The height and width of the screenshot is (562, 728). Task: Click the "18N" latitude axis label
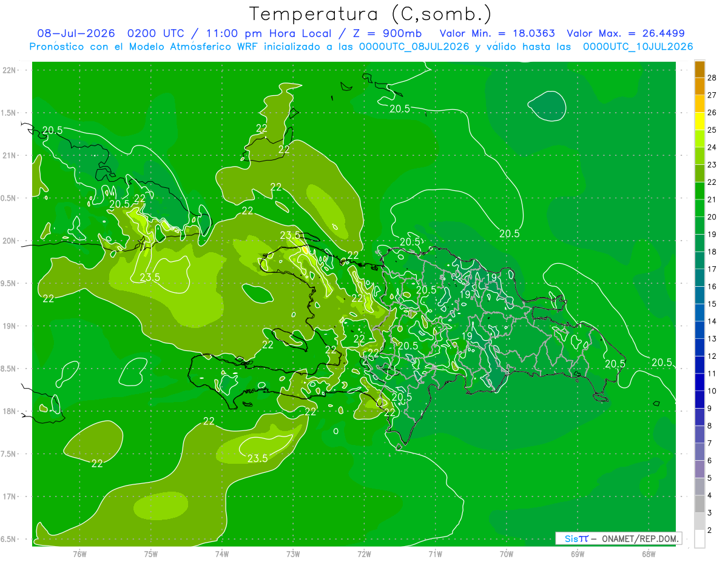9,411
